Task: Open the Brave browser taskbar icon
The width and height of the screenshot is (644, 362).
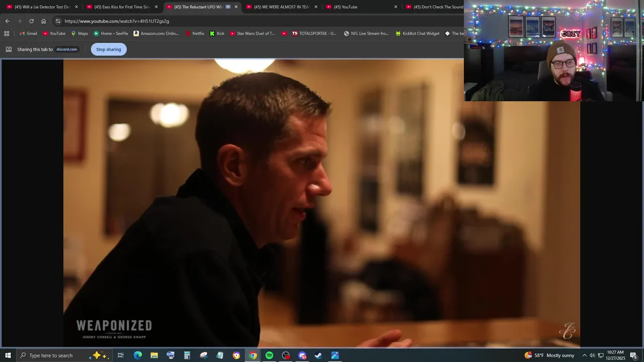Action: pyautogui.click(x=236, y=355)
